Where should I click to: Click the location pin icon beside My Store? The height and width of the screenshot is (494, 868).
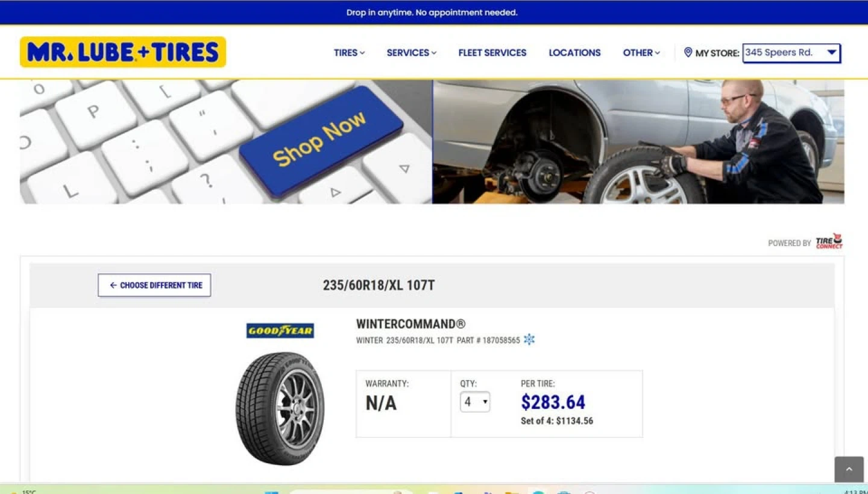(688, 52)
